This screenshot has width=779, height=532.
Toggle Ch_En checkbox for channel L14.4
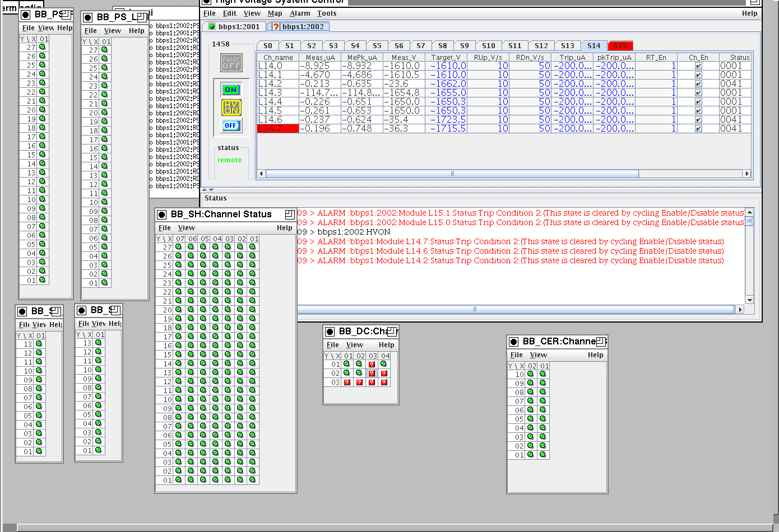point(698,101)
